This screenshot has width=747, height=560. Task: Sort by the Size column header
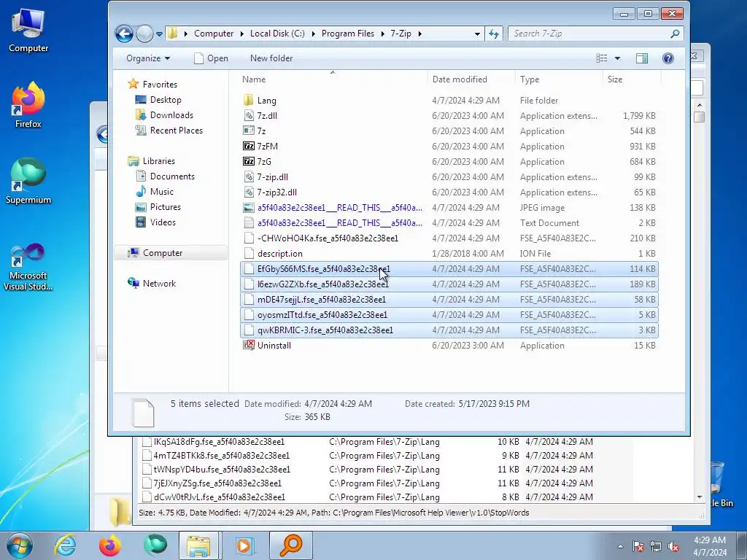coord(632,79)
